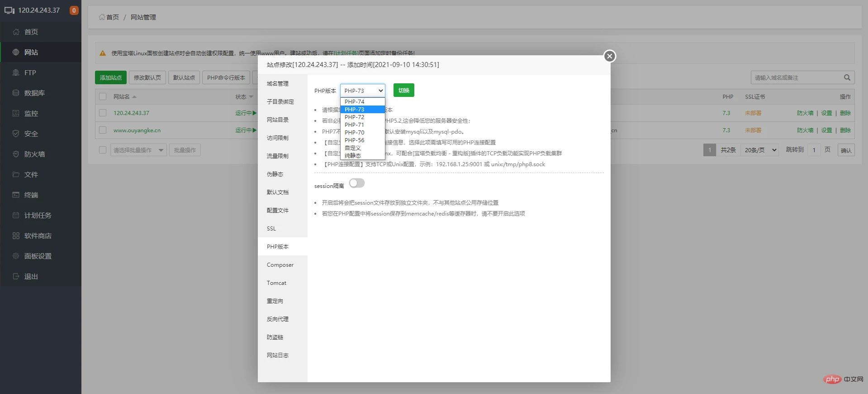The width and height of the screenshot is (868, 394).
Task: Click the search magnifier icon in domain search
Action: [847, 77]
